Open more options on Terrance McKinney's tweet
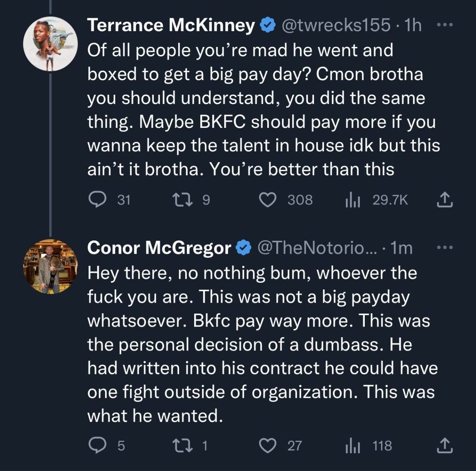Screen dimensions: 476x471 tap(446, 25)
